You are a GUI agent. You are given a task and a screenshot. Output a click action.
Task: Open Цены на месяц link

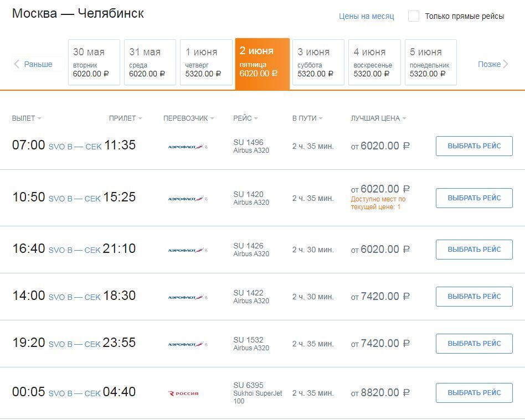coord(367,16)
